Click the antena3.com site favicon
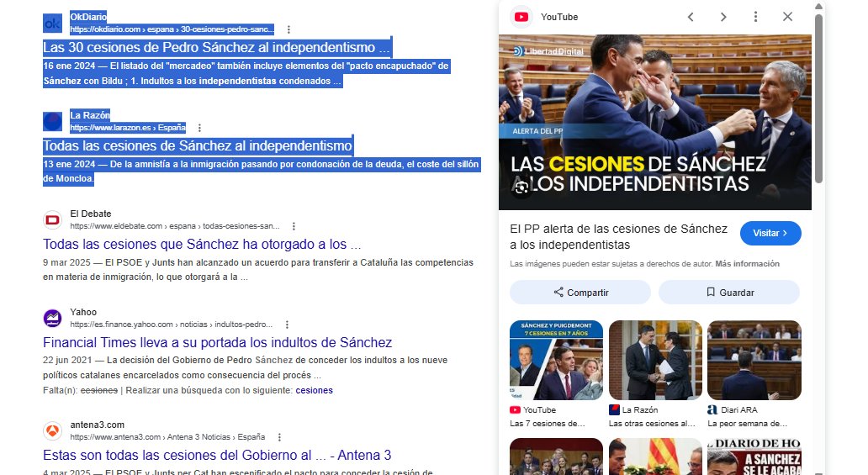 click(53, 430)
